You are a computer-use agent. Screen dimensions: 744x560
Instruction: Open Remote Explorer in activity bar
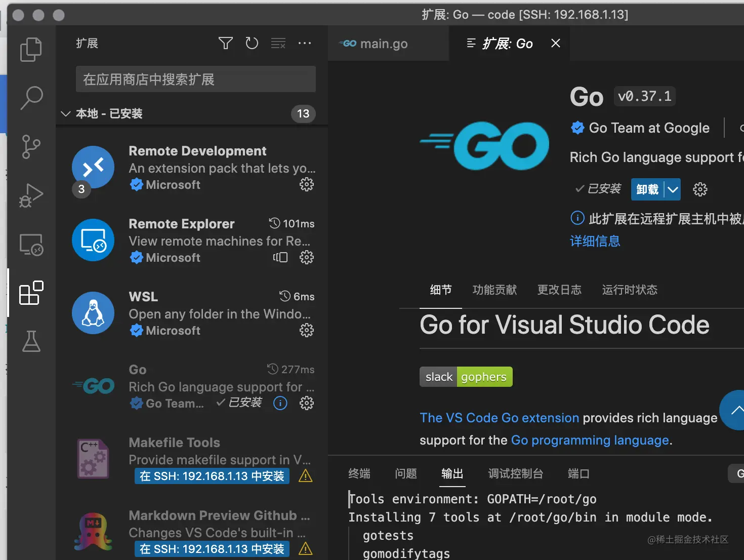pos(31,245)
